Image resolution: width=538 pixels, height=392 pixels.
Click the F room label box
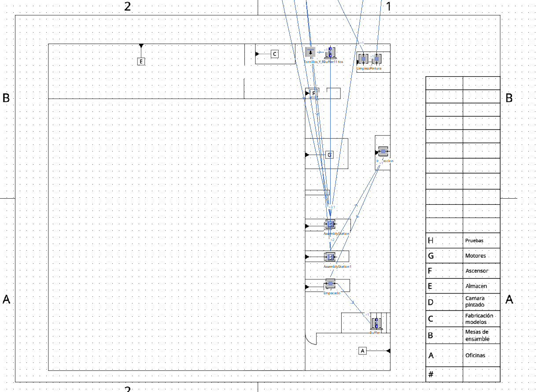tap(313, 93)
